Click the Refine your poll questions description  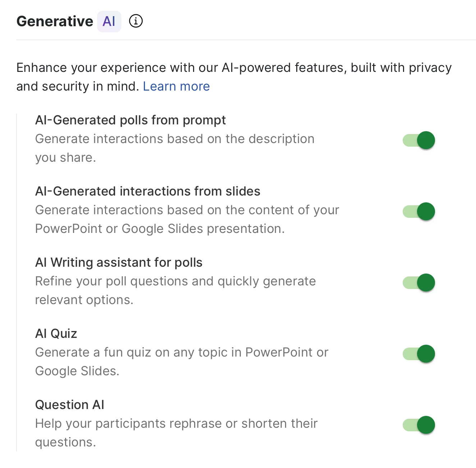[175, 281]
